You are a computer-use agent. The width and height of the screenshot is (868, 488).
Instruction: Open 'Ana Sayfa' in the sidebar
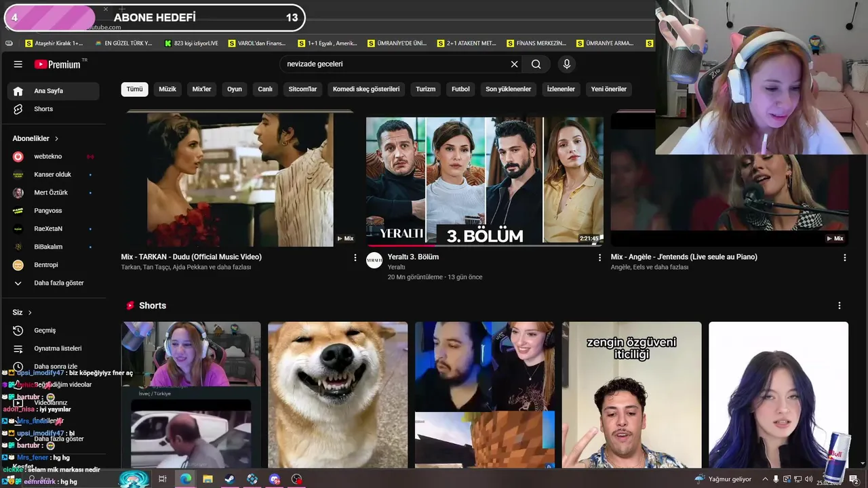pos(54,91)
